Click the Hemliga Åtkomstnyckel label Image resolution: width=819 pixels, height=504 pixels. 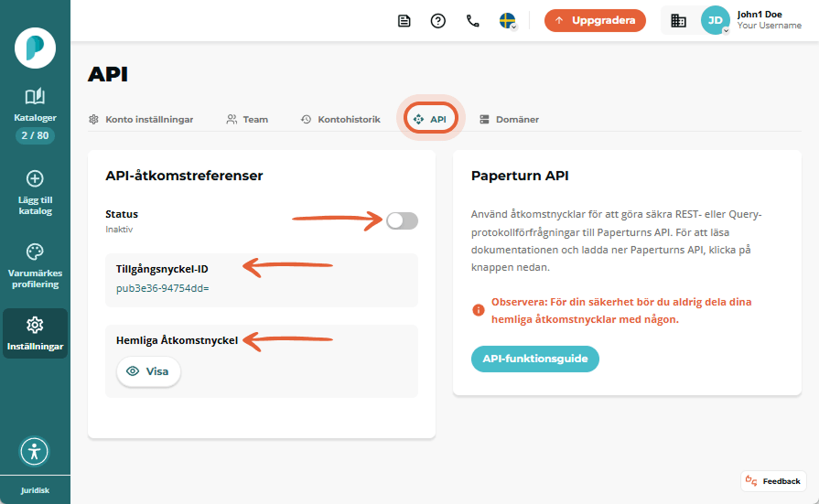pyautogui.click(x=177, y=340)
